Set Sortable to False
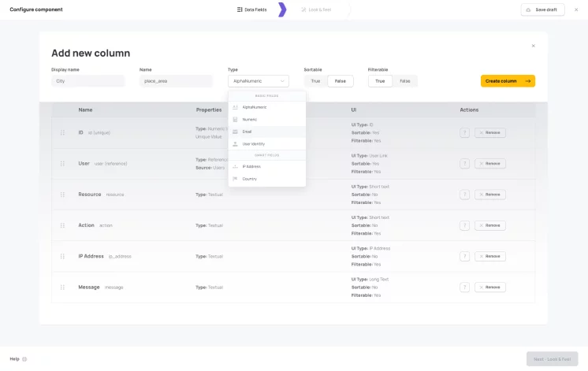 click(341, 81)
